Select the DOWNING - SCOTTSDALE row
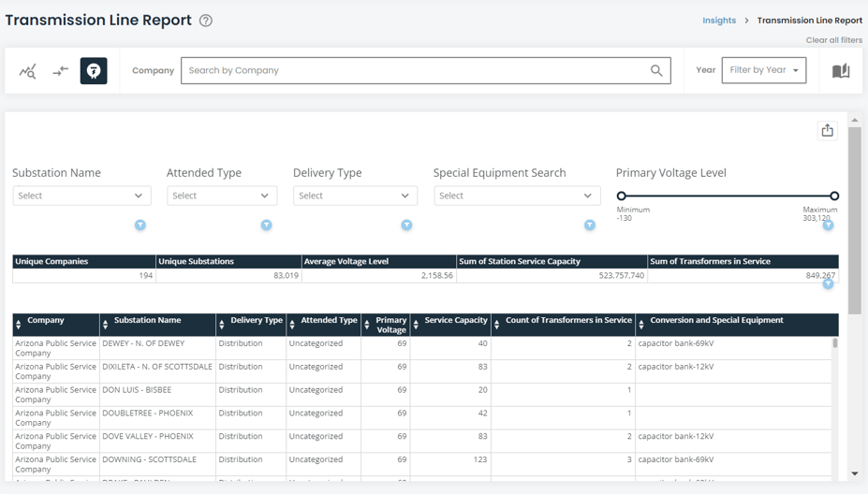 point(421,464)
